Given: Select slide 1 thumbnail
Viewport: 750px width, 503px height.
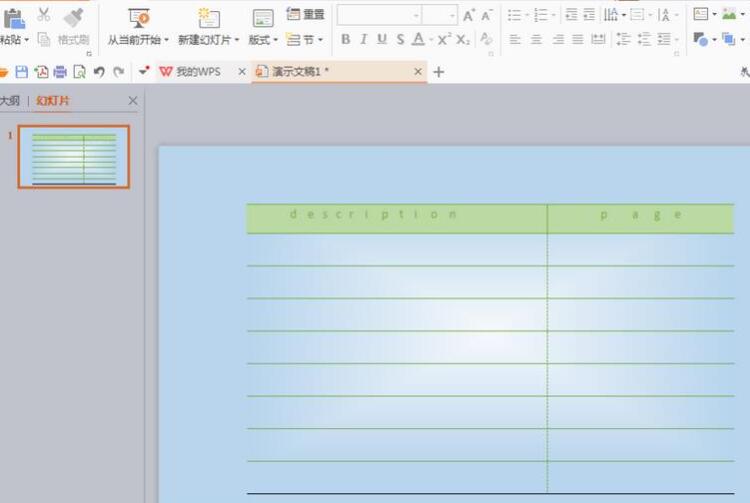Looking at the screenshot, I should 74,157.
